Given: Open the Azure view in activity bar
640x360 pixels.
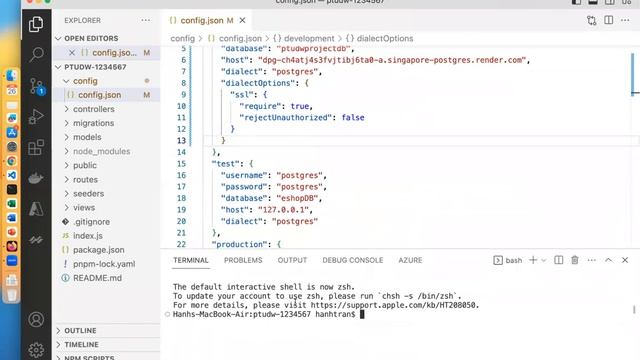Looking at the screenshot, I should 36,209.
